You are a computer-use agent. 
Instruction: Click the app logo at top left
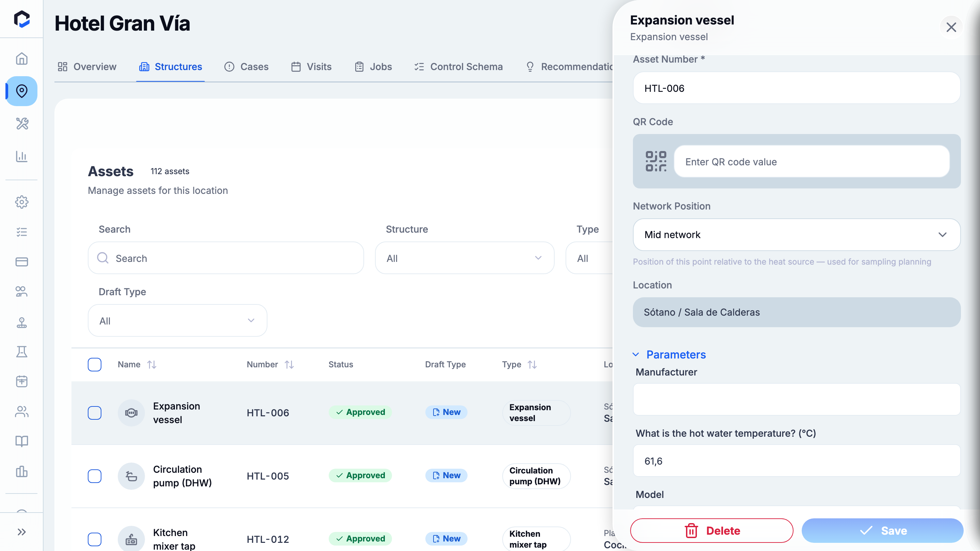click(22, 19)
